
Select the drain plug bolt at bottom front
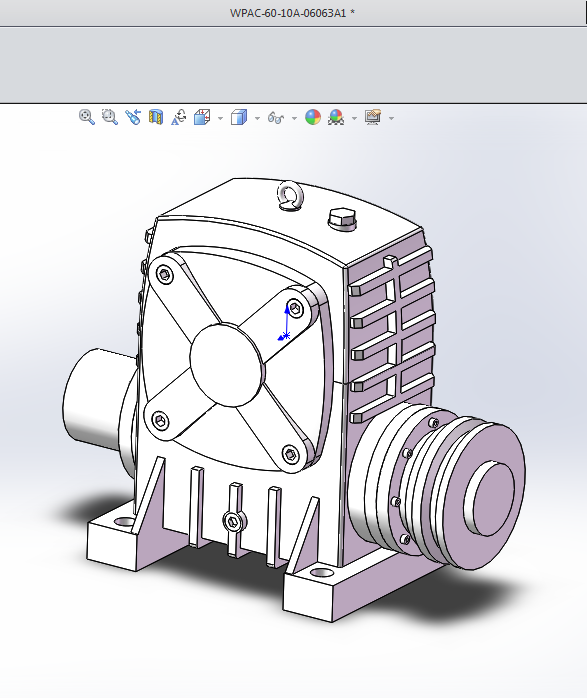click(x=233, y=522)
